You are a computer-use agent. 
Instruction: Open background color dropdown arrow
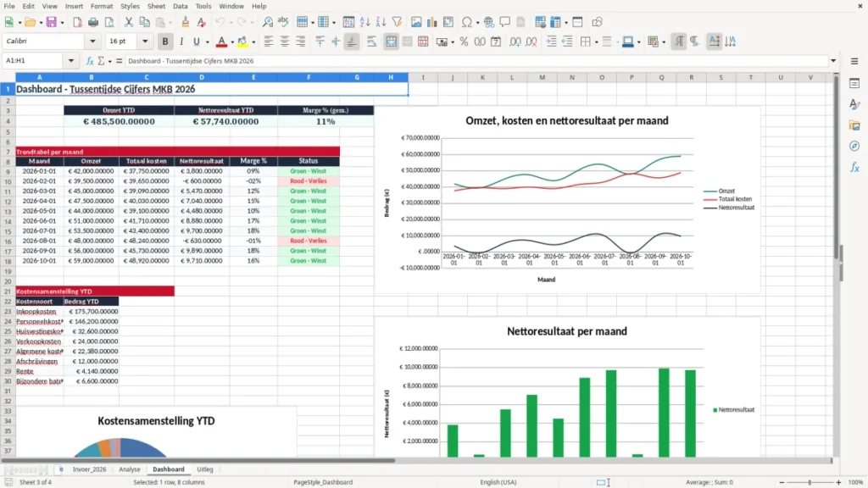tap(253, 42)
